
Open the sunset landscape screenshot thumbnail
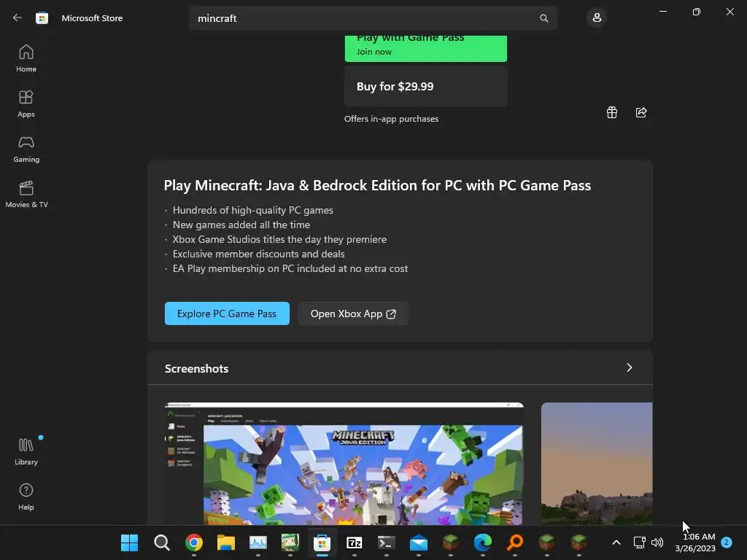pyautogui.click(x=597, y=464)
